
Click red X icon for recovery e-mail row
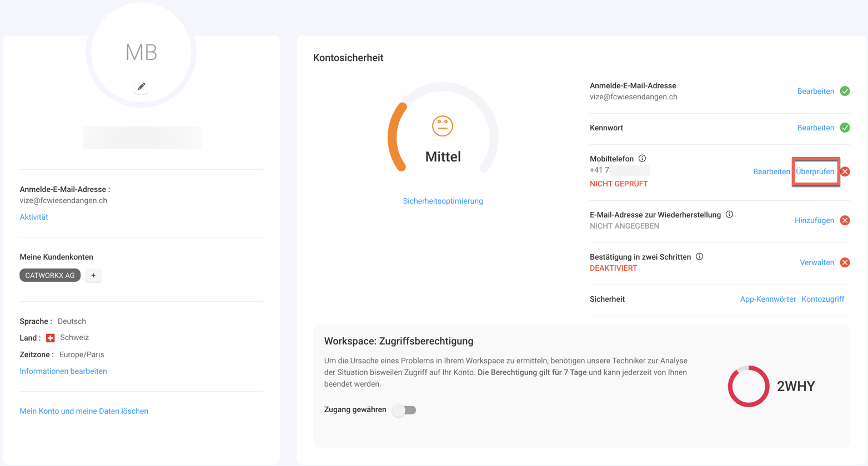(x=845, y=220)
